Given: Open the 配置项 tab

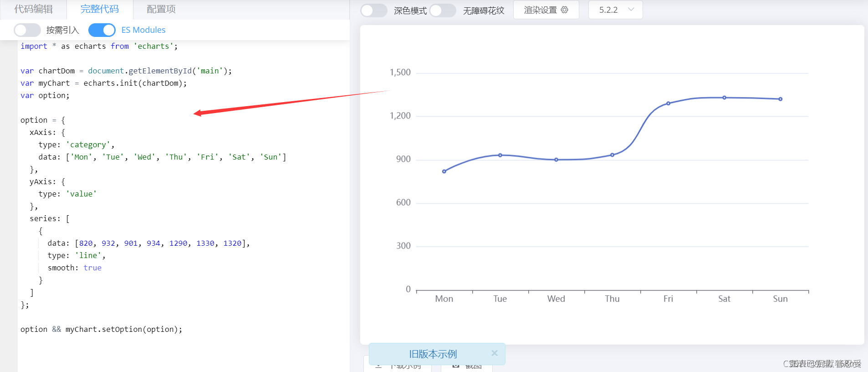Looking at the screenshot, I should [161, 9].
